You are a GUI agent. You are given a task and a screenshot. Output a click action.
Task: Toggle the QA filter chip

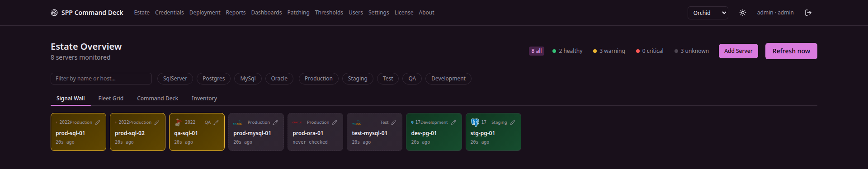click(412, 79)
